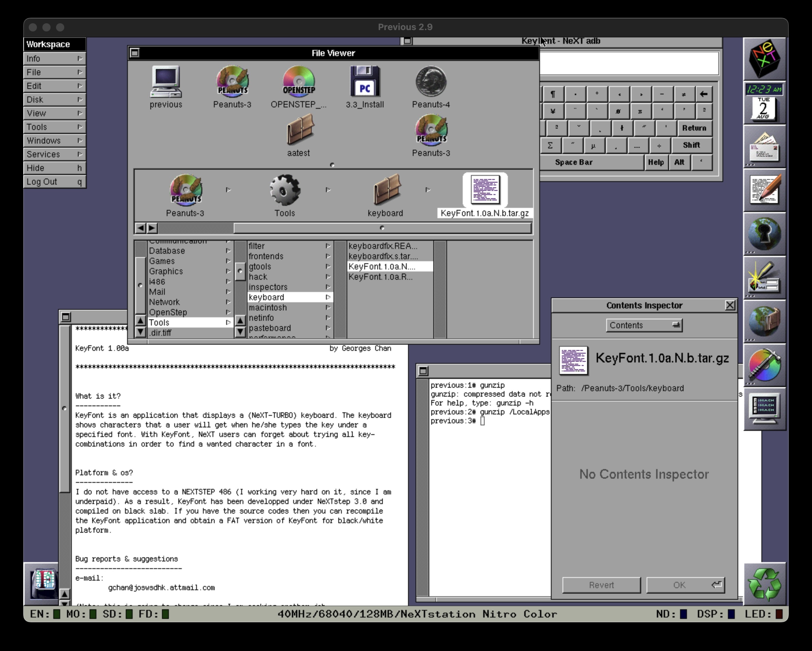
Task: Toggle the Alt key in KeyFont keyboard
Action: click(x=679, y=162)
